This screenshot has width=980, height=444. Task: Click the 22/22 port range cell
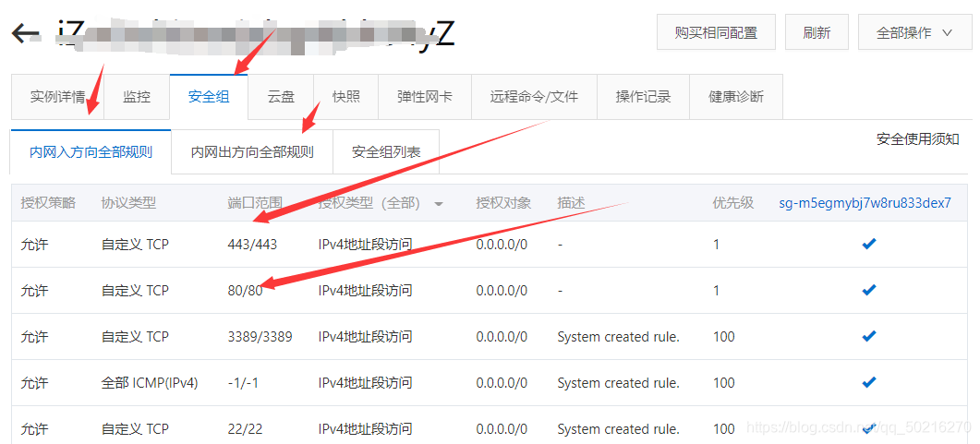point(245,429)
